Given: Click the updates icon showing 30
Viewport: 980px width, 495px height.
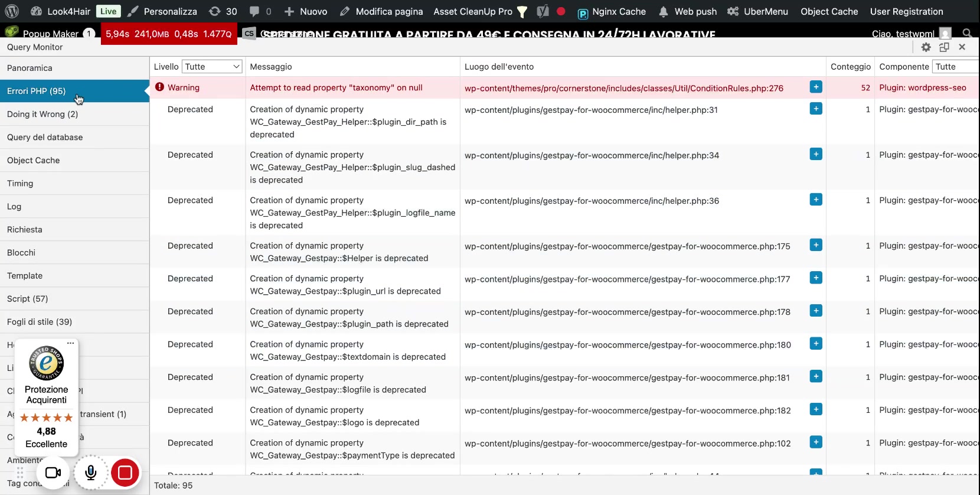Looking at the screenshot, I should pos(223,11).
